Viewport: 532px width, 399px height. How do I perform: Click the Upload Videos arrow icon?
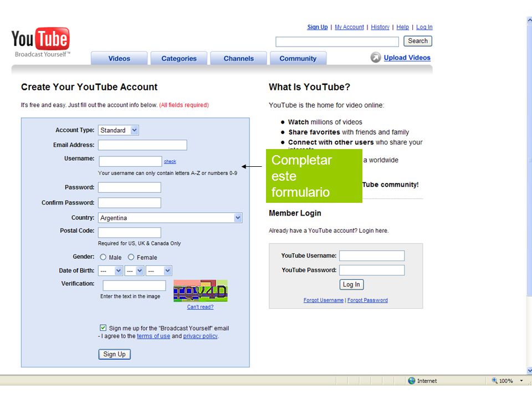376,57
